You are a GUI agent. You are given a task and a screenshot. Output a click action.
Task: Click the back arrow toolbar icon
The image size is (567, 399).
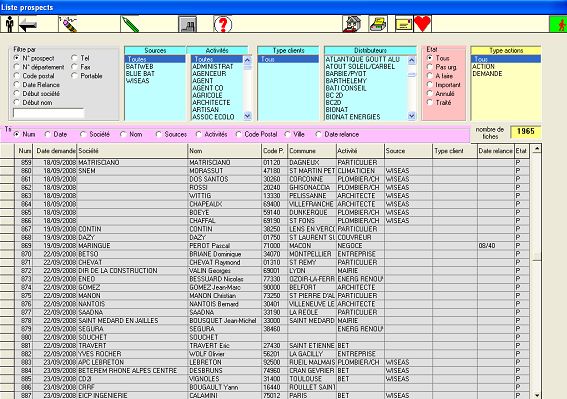coord(28,25)
